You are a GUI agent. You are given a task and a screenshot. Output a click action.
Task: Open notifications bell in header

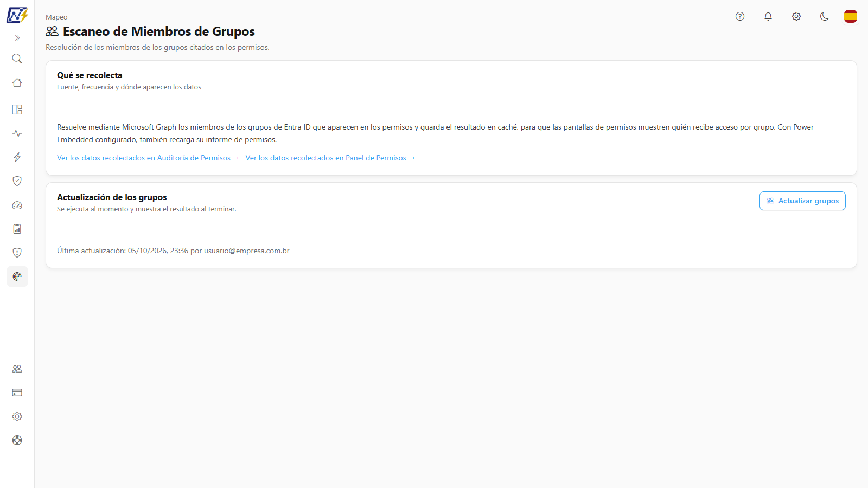(x=768, y=16)
